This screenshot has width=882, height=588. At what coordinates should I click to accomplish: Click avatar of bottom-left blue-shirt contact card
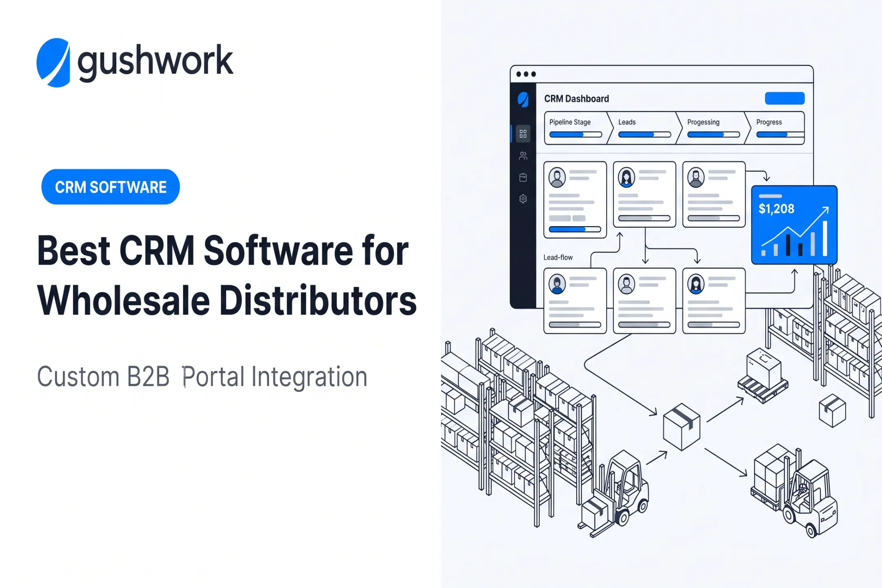coord(557,284)
